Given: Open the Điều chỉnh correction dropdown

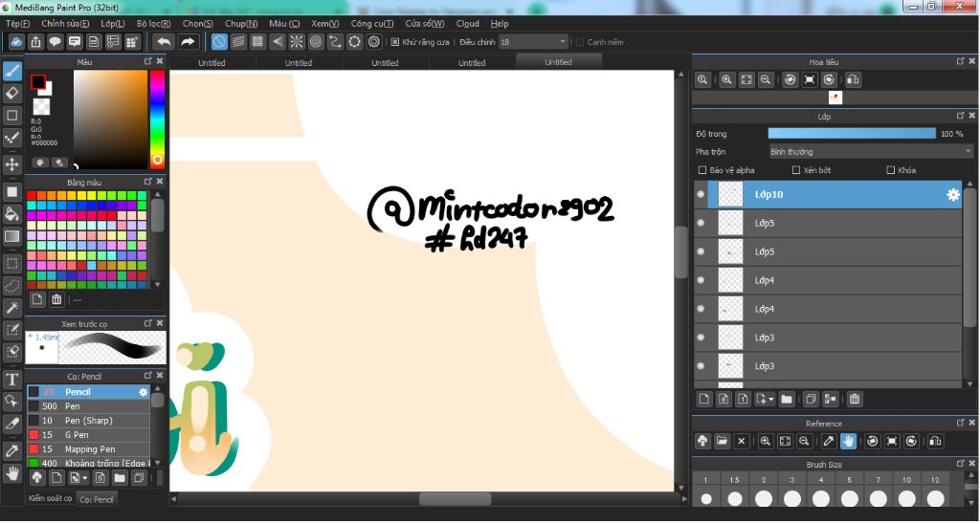Looking at the screenshot, I should tap(533, 42).
